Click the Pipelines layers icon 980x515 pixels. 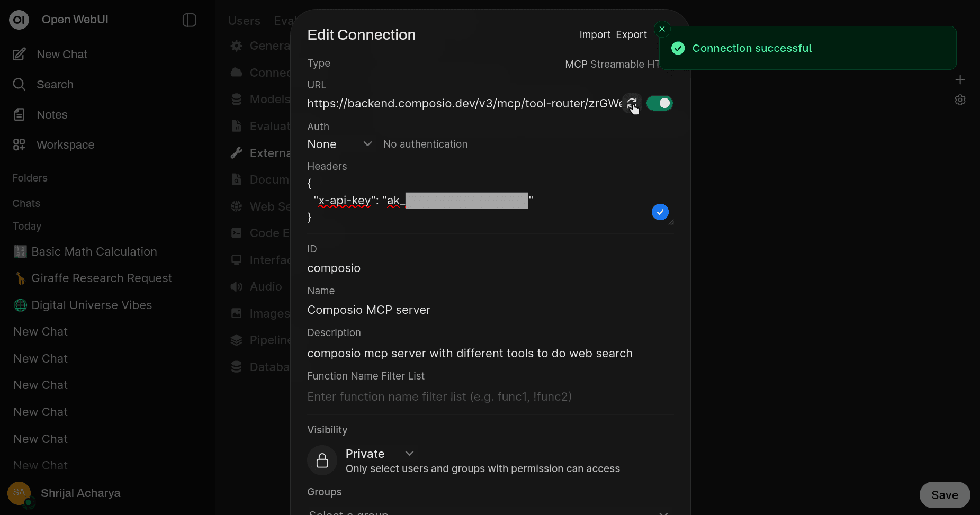tap(237, 340)
